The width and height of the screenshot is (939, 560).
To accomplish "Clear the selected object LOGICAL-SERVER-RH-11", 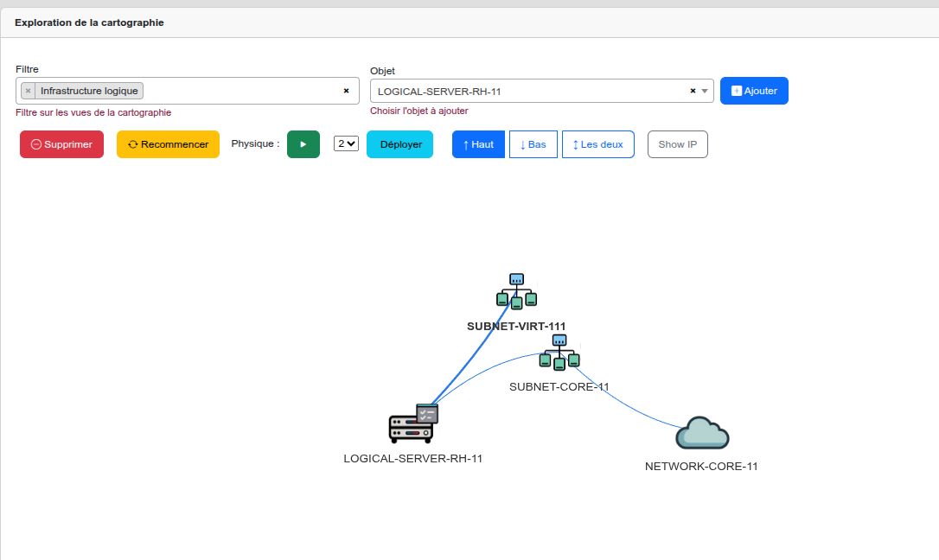I will tap(693, 91).
